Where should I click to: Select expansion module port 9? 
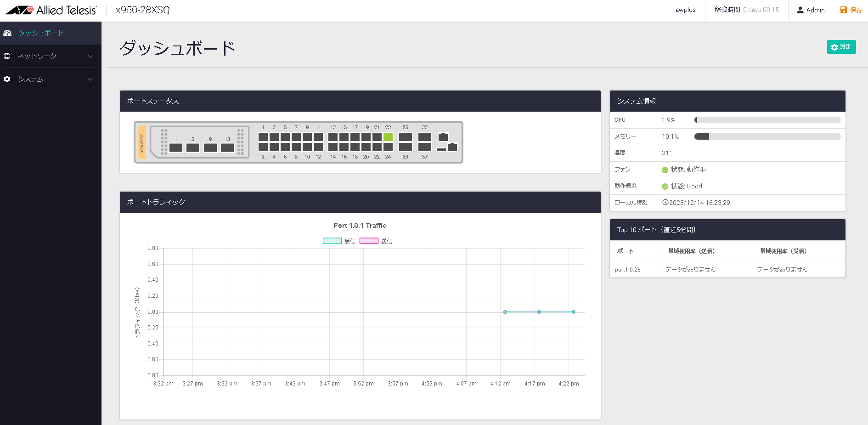tap(210, 148)
